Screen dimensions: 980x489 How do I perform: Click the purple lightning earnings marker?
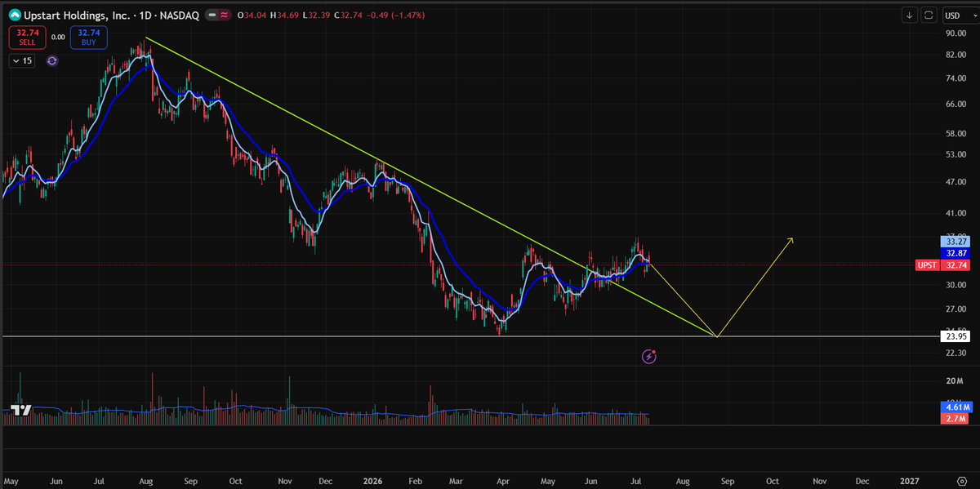click(x=649, y=356)
